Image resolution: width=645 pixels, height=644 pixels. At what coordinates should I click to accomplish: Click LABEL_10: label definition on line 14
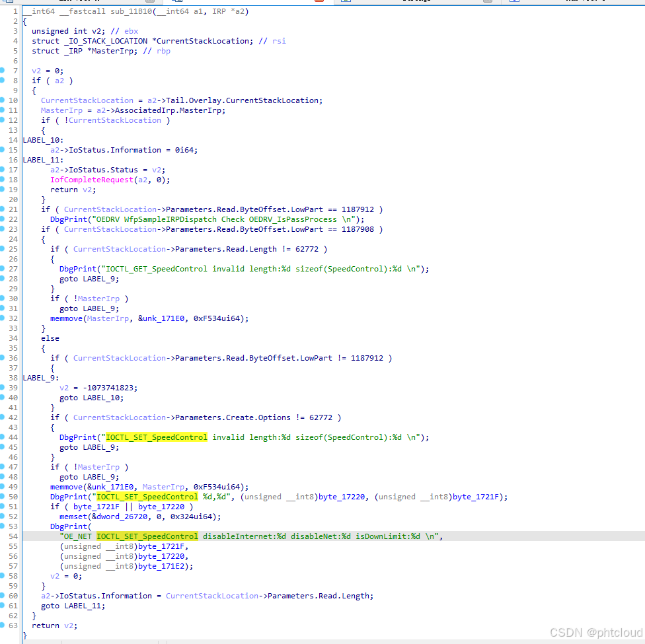[x=43, y=140]
